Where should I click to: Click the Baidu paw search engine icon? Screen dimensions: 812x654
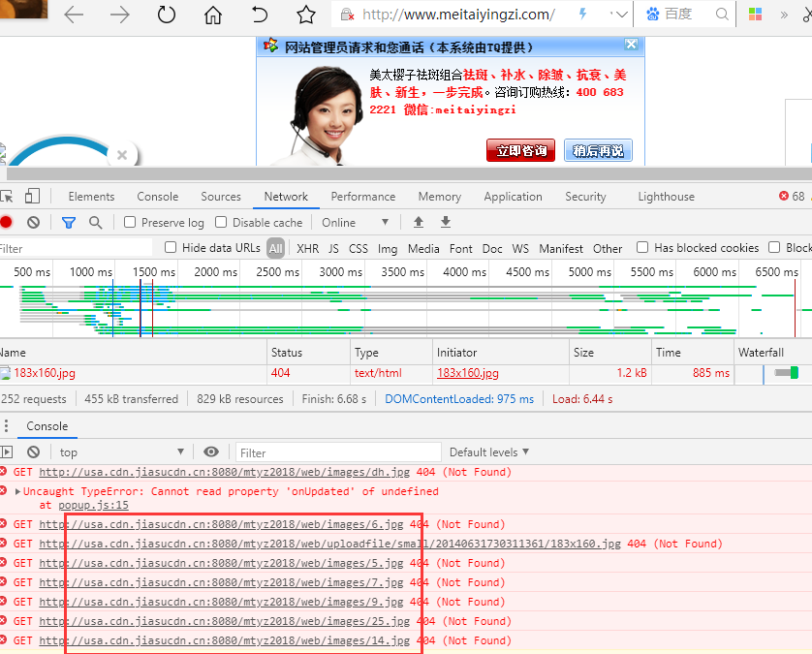(653, 14)
